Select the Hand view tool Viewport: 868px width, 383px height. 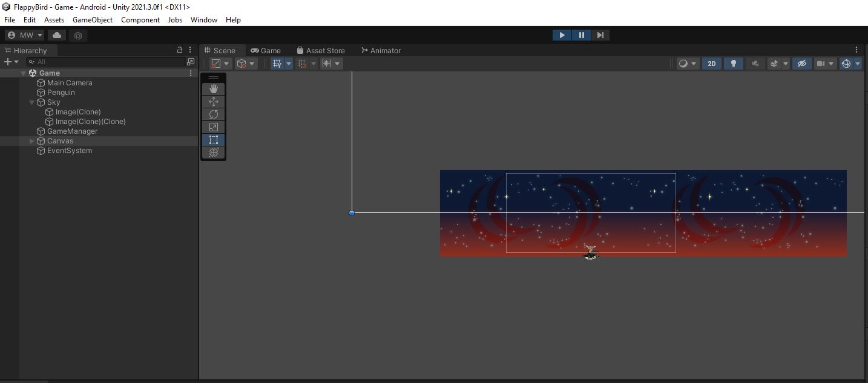coord(213,88)
